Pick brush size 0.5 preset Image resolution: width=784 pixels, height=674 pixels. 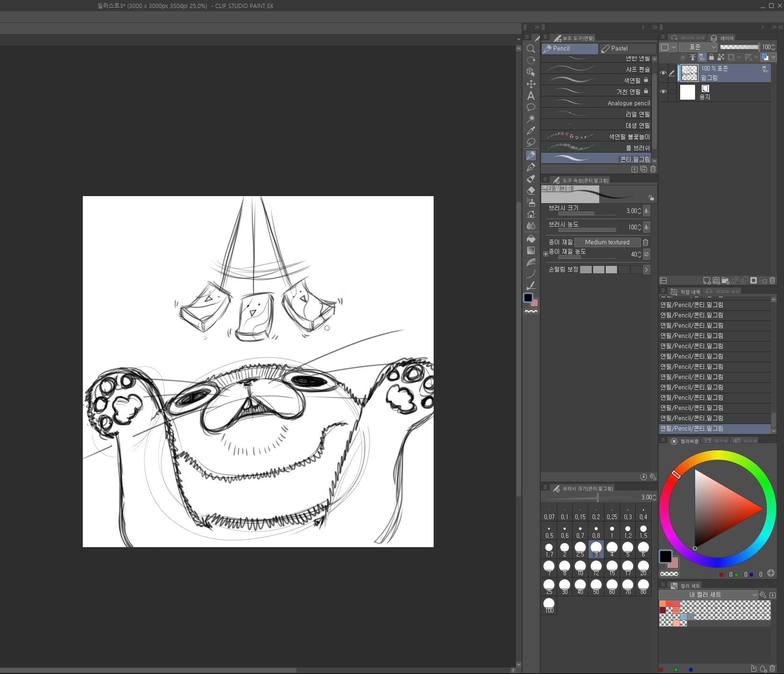[549, 532]
